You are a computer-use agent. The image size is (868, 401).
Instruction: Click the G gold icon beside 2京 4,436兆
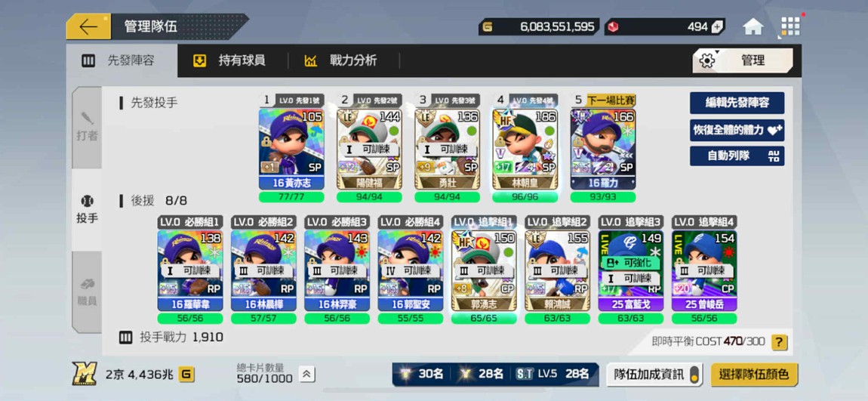coord(186,375)
